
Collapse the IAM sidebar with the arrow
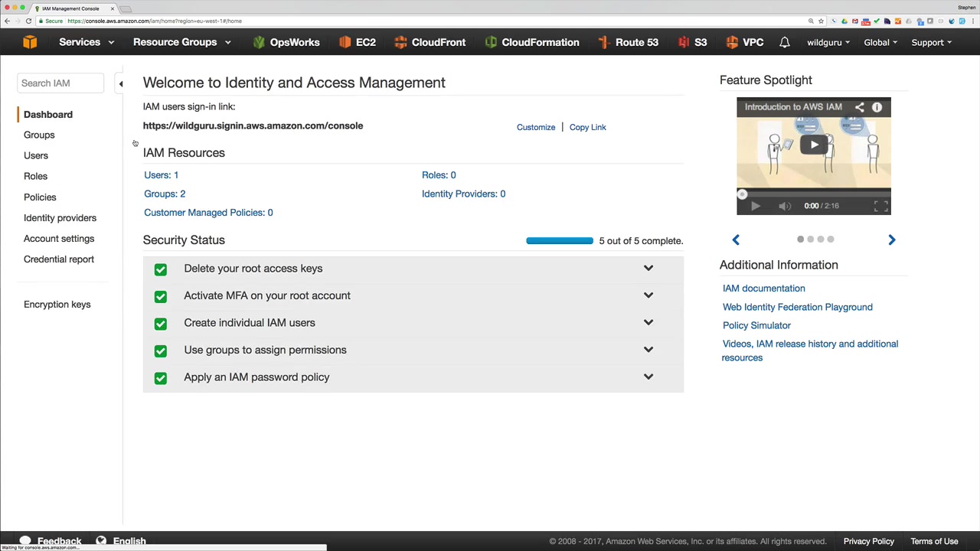pos(120,83)
